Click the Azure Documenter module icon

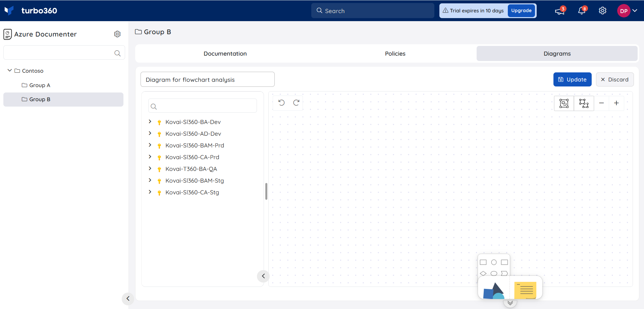8,34
